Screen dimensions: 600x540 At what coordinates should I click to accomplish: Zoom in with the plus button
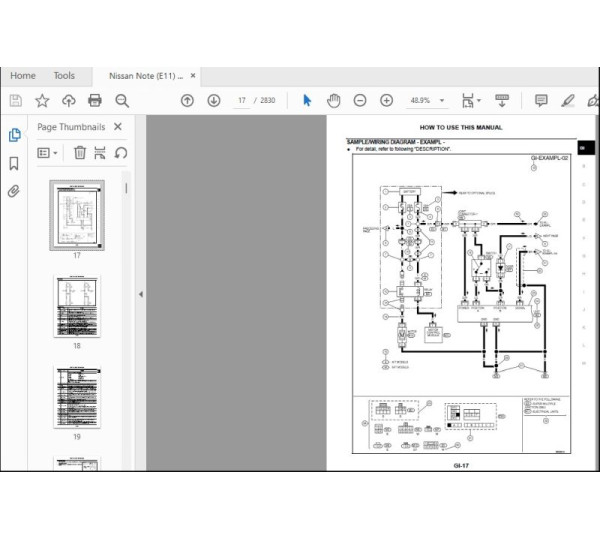(x=386, y=100)
